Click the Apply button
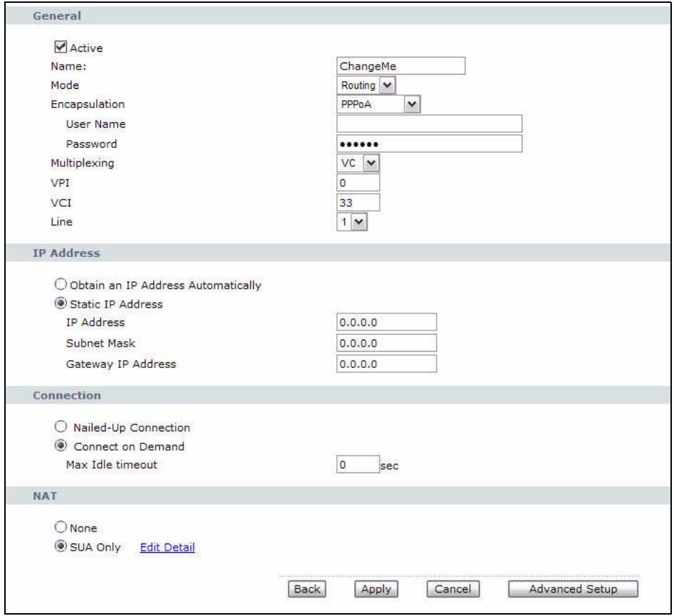The image size is (674, 616). click(376, 589)
